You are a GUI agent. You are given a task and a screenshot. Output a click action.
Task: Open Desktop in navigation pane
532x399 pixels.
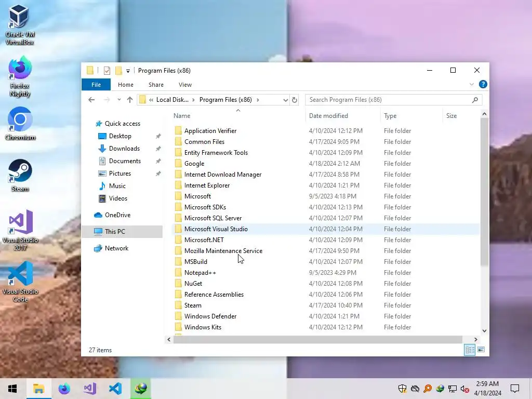point(120,136)
